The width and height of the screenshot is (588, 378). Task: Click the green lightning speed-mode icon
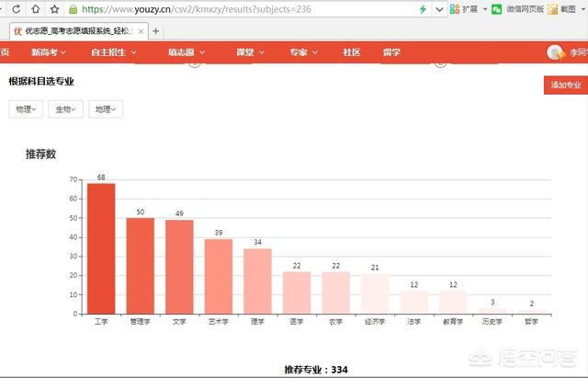(423, 9)
